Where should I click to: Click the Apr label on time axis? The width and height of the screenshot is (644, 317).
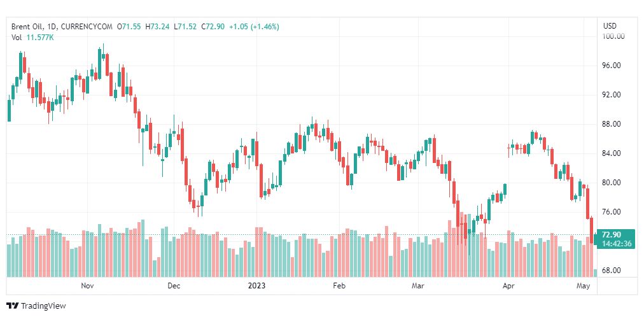point(508,286)
